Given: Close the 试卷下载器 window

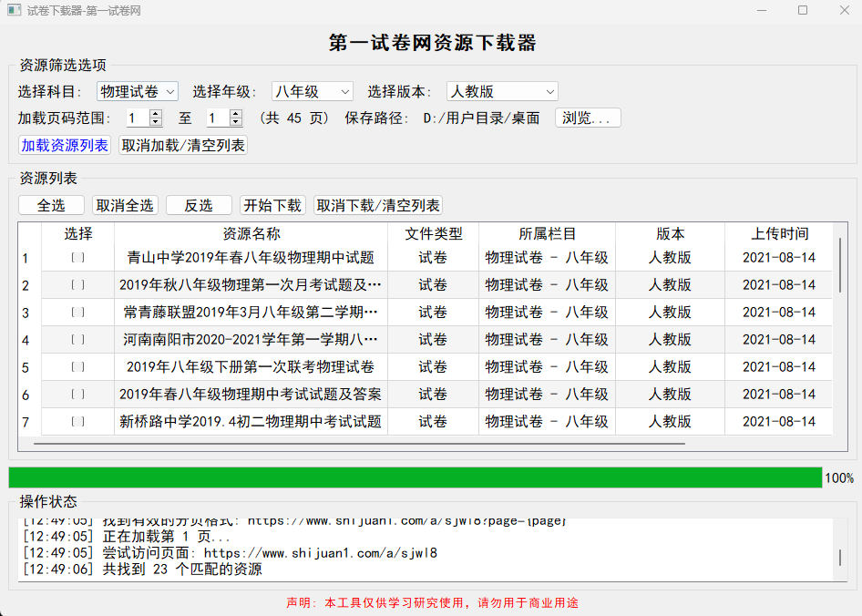Looking at the screenshot, I should 845,10.
